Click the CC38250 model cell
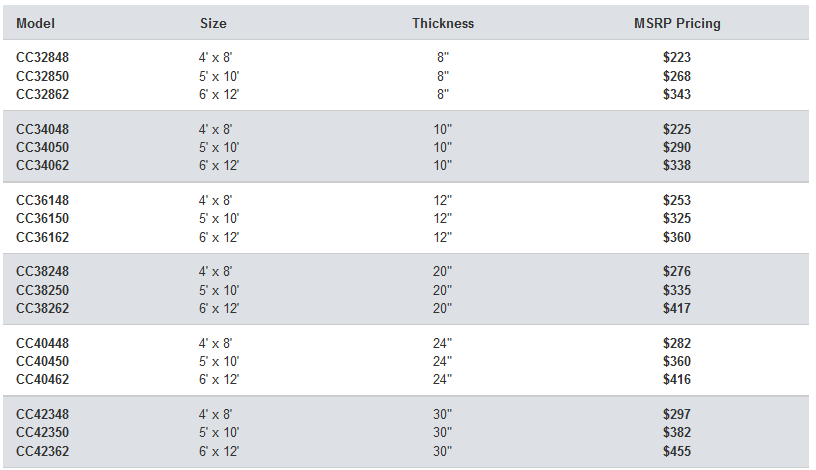 pos(43,290)
